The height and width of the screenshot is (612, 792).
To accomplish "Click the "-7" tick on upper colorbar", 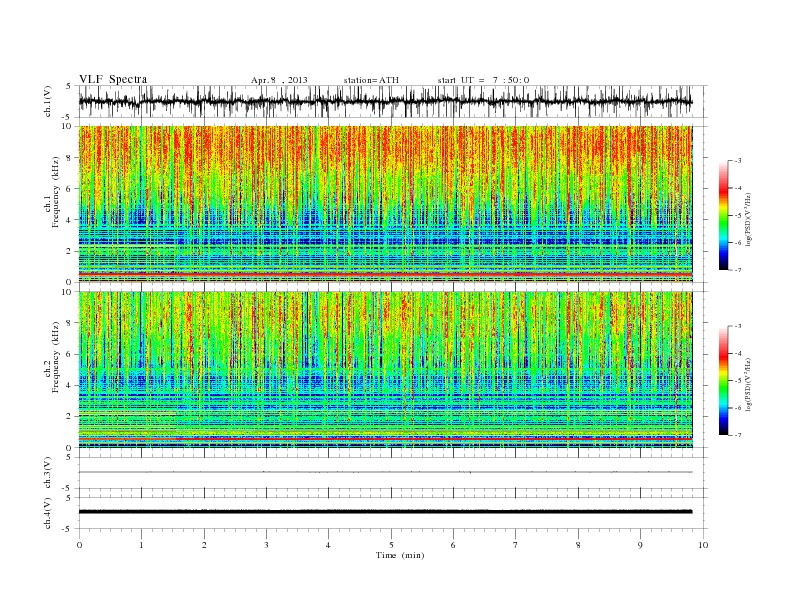I will [x=737, y=270].
